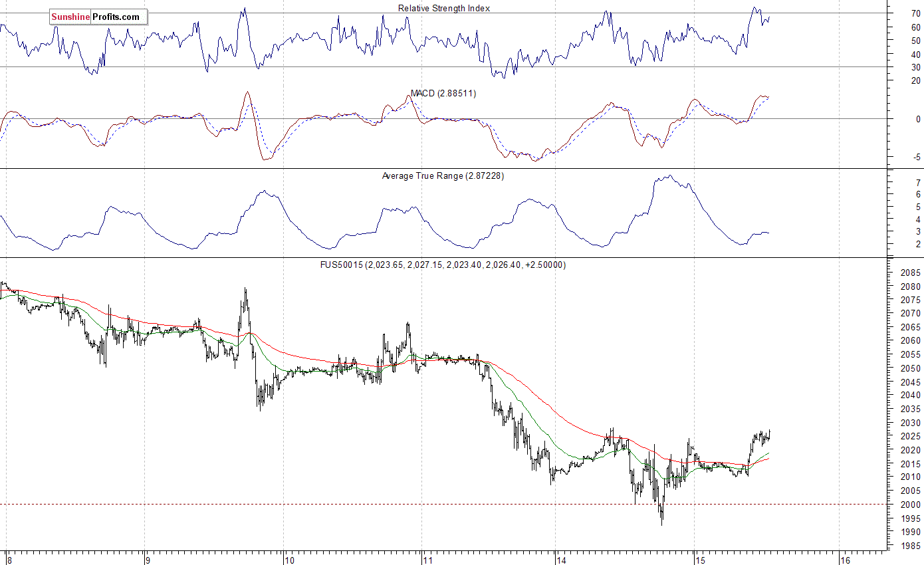
Task: Click date label 10 on time axis
Action: [289, 560]
